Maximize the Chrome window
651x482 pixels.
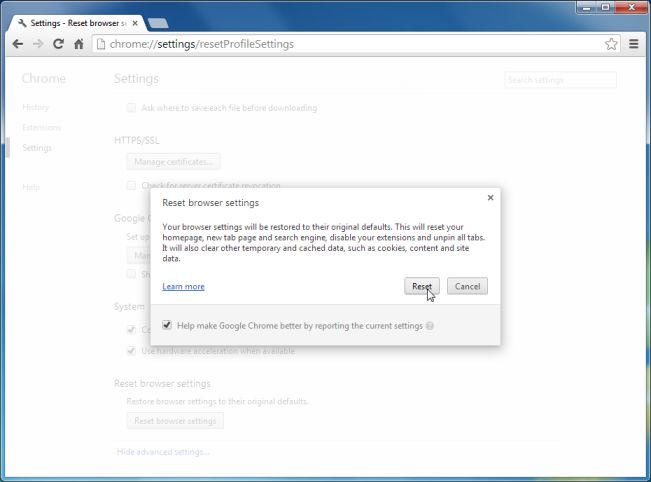(x=605, y=7)
